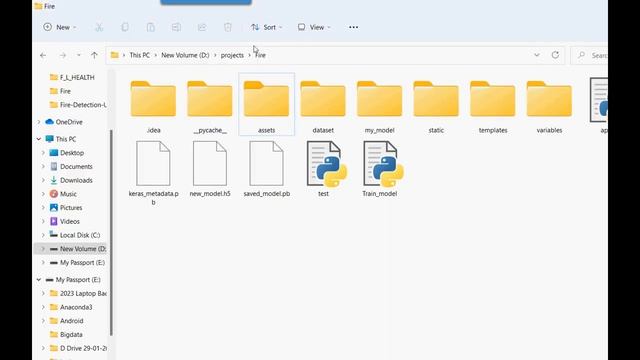Collapse the My Passport (E:) root node
The height and width of the screenshot is (360, 640).
tap(39, 280)
